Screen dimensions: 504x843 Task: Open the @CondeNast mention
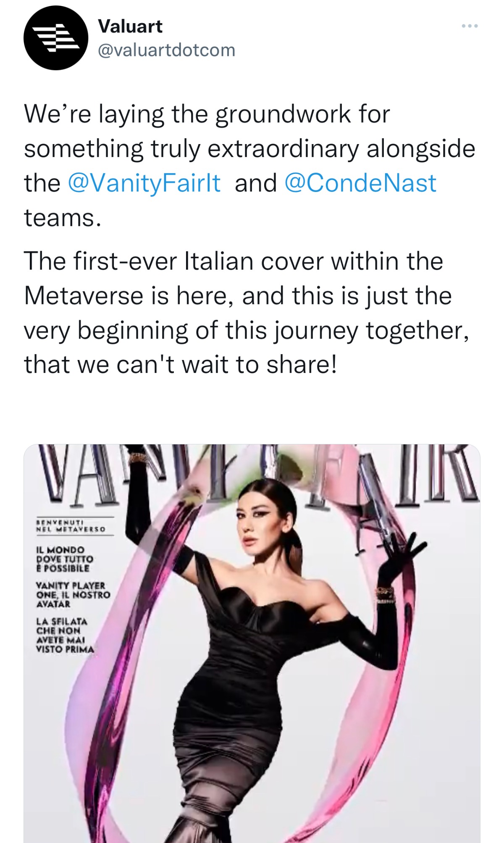[360, 183]
